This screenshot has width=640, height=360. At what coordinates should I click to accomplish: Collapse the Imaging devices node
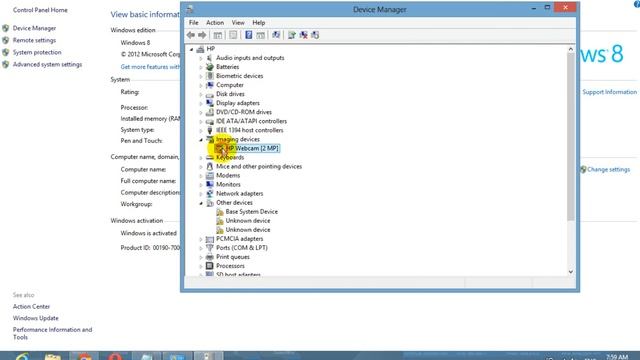coord(201,140)
